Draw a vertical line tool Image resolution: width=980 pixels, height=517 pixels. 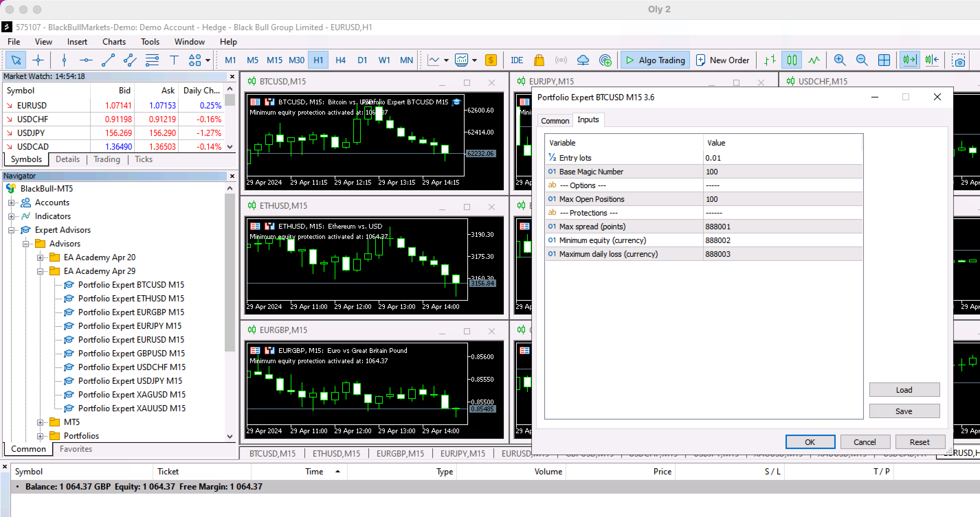coord(64,60)
